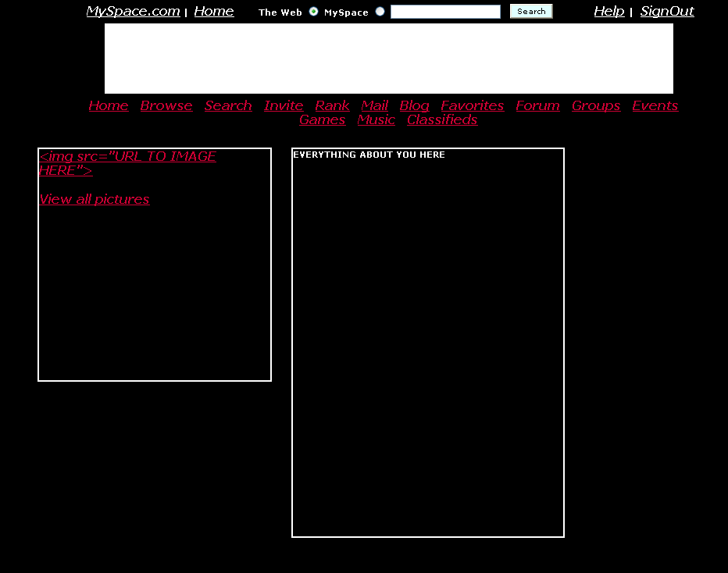Click the Help link
This screenshot has width=728, height=573.
(608, 12)
